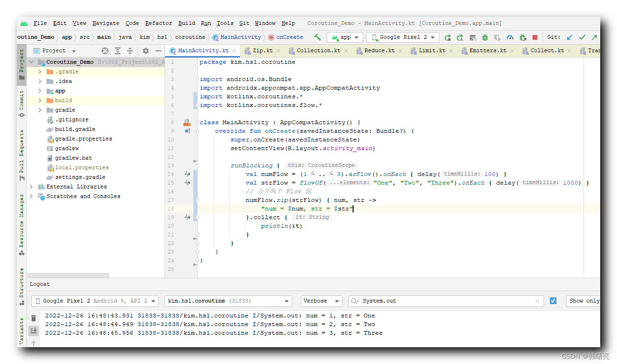The image size is (617, 364).
Task: Expand the app module folder
Action: coord(40,91)
